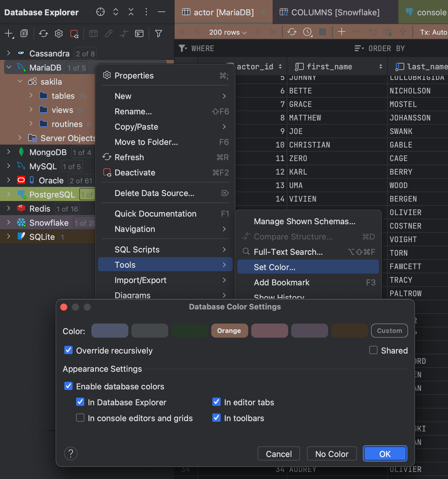This screenshot has width=448, height=479.
Task: Open data source properties gear icon
Action: [x=59, y=34]
